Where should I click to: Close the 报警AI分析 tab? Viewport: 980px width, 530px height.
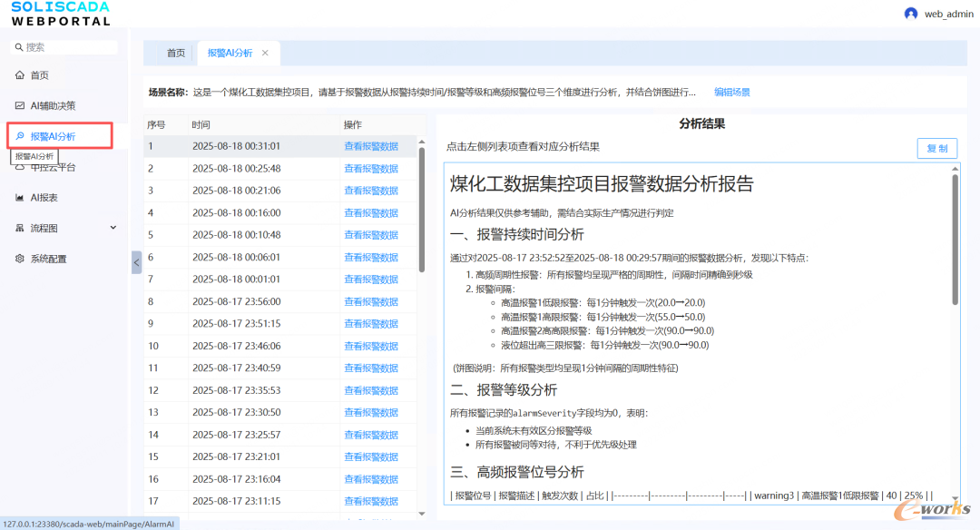coord(265,53)
